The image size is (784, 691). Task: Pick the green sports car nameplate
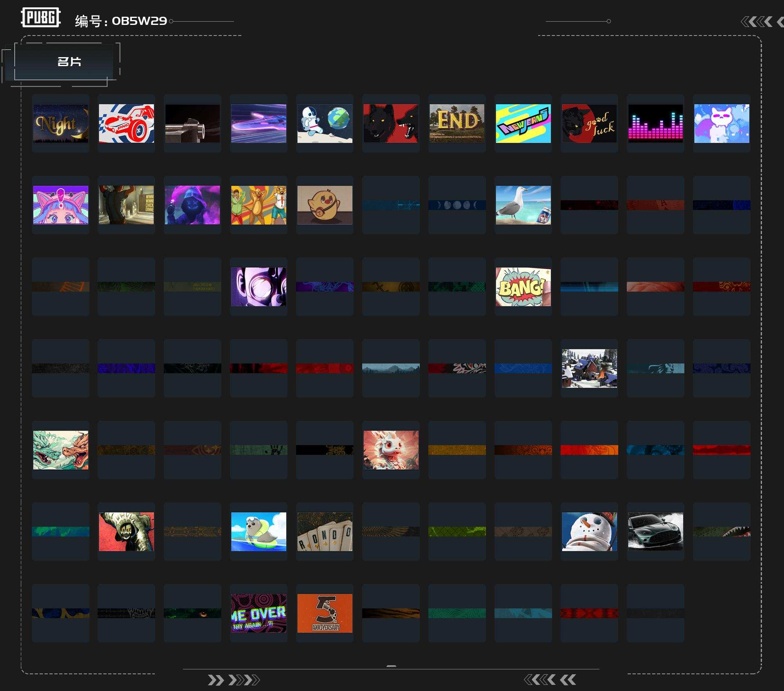(x=655, y=531)
